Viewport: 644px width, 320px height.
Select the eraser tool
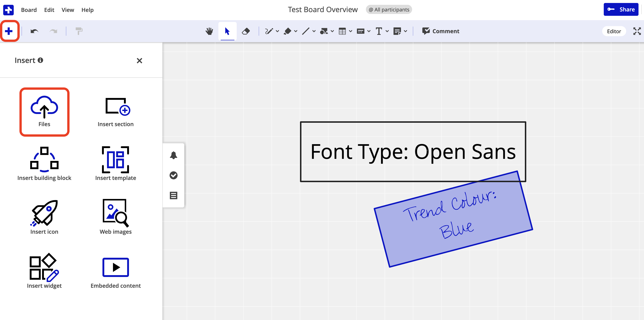click(246, 31)
